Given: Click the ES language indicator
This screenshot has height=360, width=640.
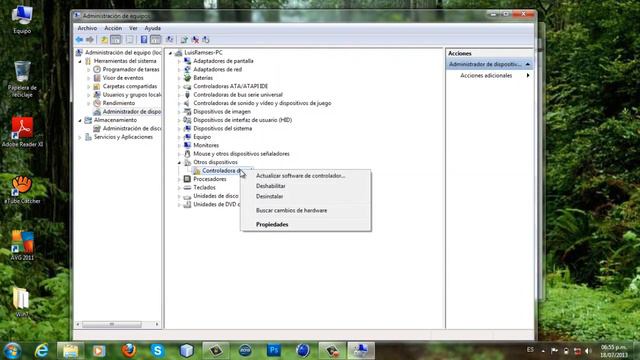Looking at the screenshot, I should (530, 350).
